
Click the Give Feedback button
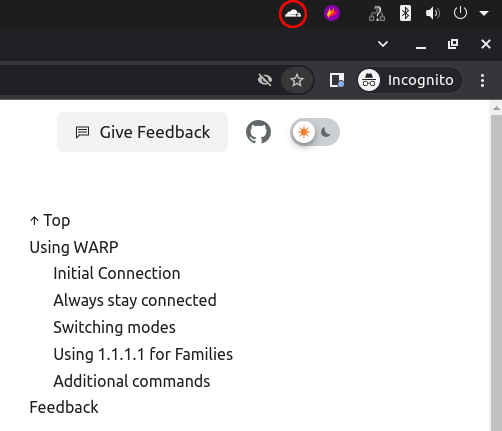(x=142, y=132)
